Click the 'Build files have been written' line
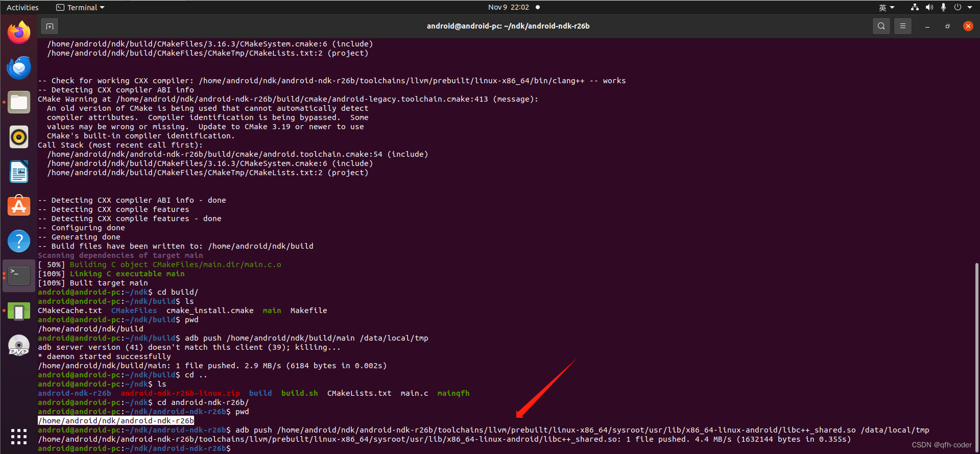 tap(176, 246)
